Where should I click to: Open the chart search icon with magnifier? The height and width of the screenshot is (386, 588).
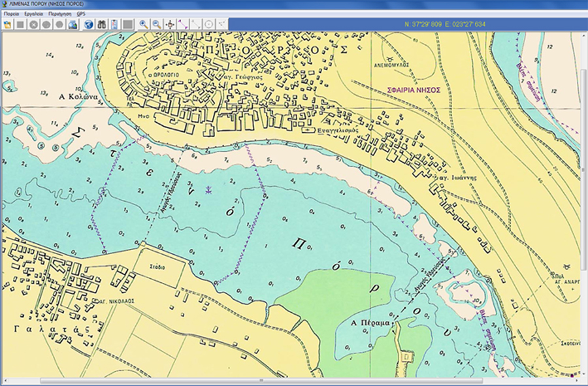73,25
